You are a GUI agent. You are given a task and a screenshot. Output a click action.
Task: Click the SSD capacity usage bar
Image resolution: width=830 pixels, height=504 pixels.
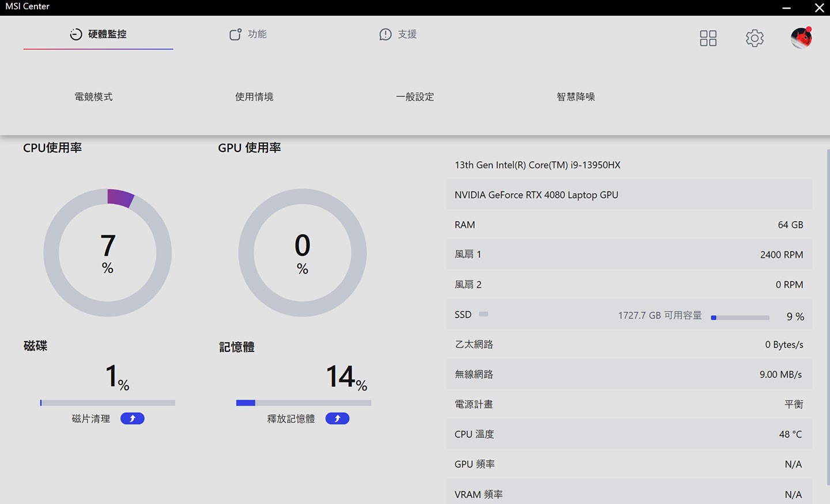(x=740, y=317)
